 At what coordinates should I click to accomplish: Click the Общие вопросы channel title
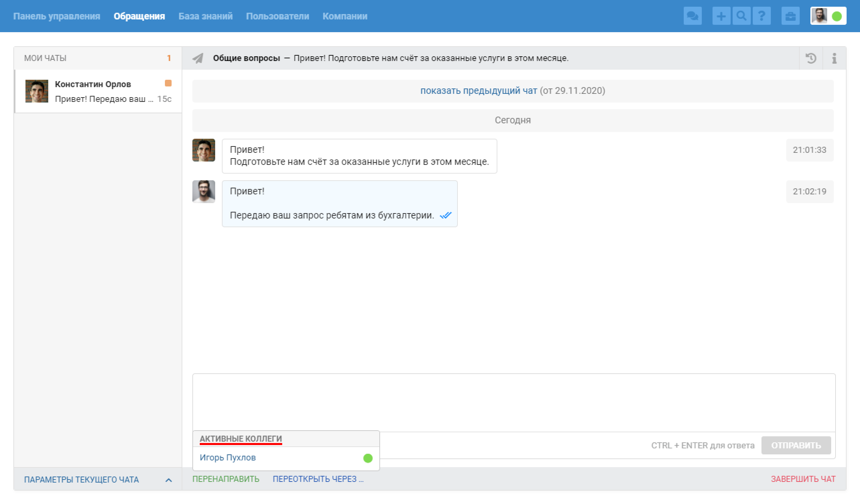tap(246, 58)
